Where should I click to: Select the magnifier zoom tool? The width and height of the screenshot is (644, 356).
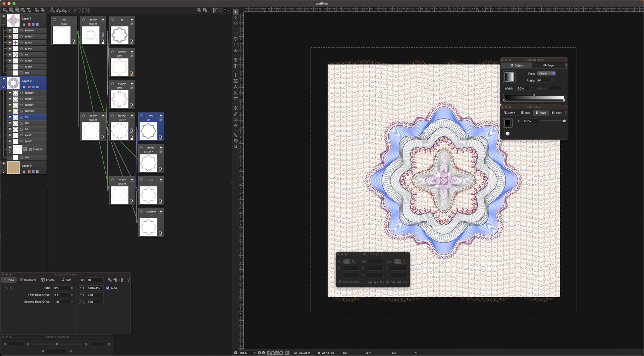[x=235, y=147]
